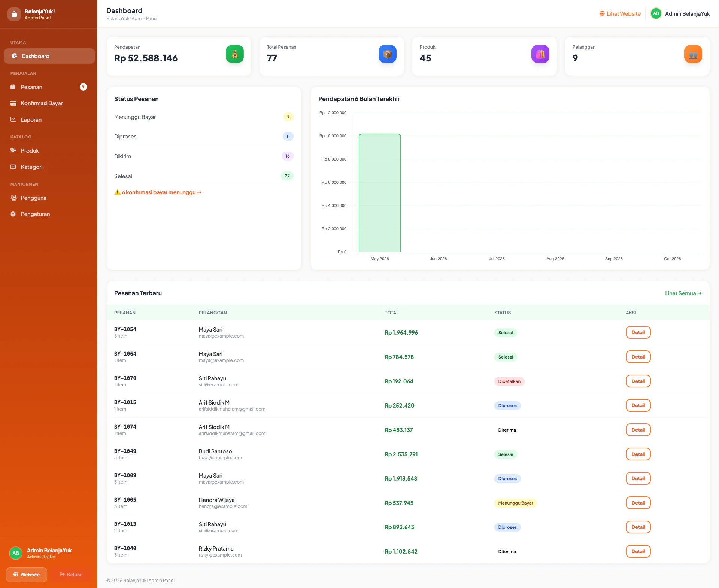Click the Website button in sidebar footer
Image resolution: width=719 pixels, height=588 pixels.
27,575
